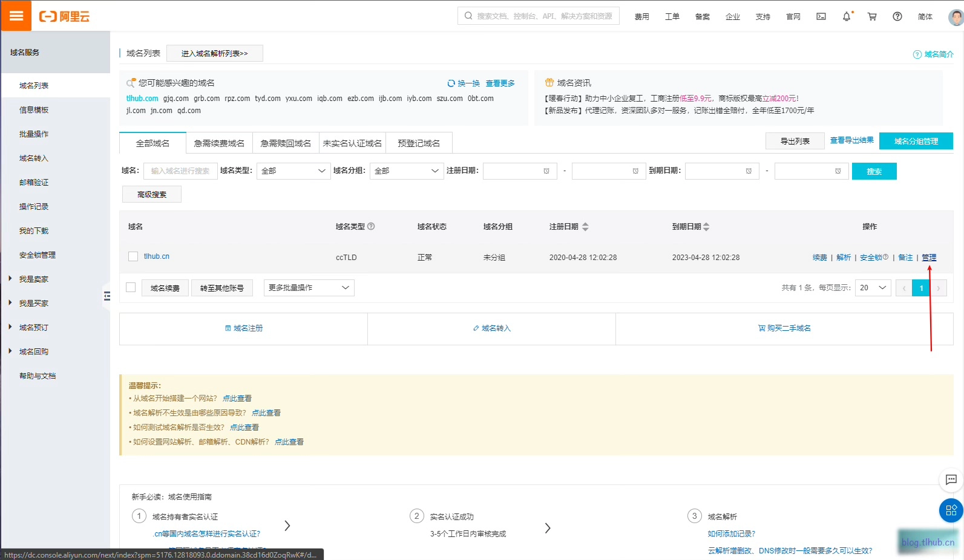Click the 域名分组管理 button
Screen dimensions: 964x560
point(916,141)
